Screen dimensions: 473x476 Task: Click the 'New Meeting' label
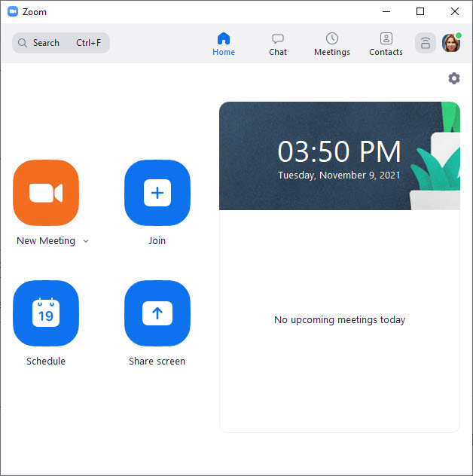point(46,241)
